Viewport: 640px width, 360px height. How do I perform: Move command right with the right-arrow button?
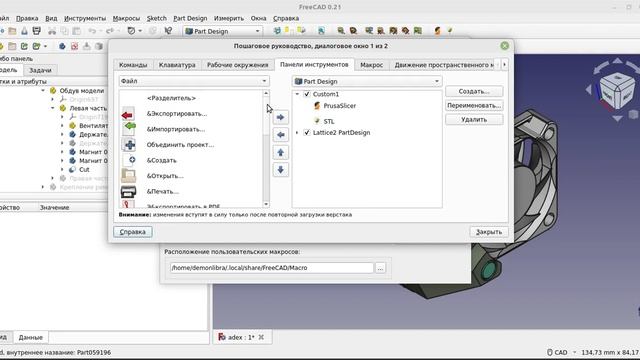(280, 117)
